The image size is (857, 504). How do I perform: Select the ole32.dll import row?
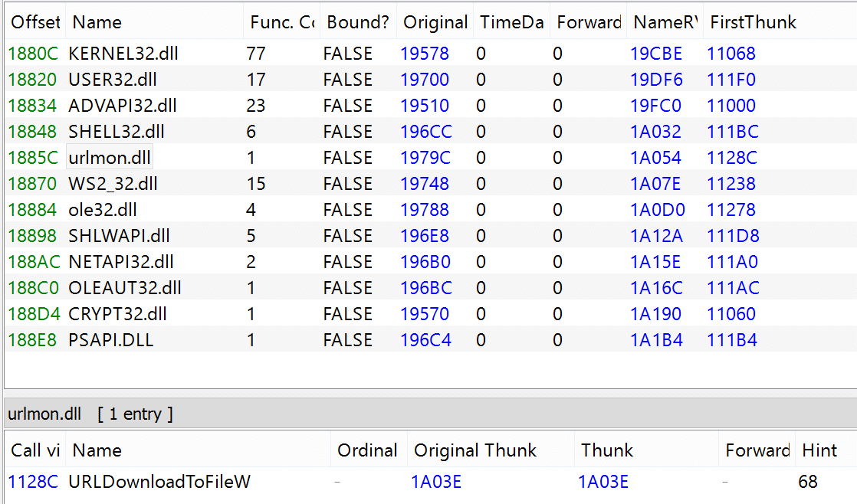click(x=432, y=210)
